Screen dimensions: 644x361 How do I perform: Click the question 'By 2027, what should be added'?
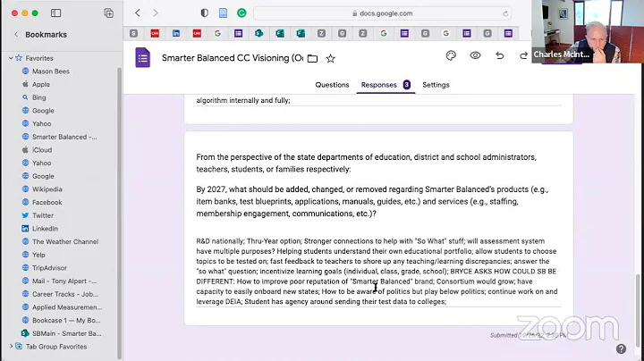point(372,201)
